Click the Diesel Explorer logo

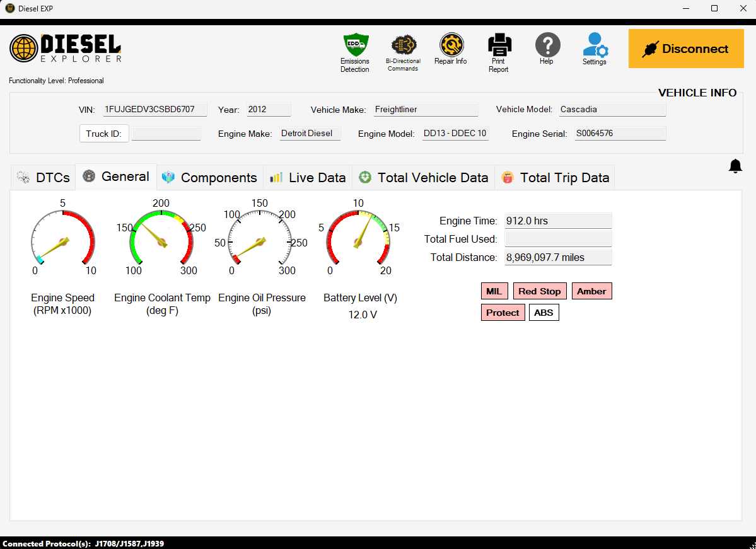tap(66, 48)
